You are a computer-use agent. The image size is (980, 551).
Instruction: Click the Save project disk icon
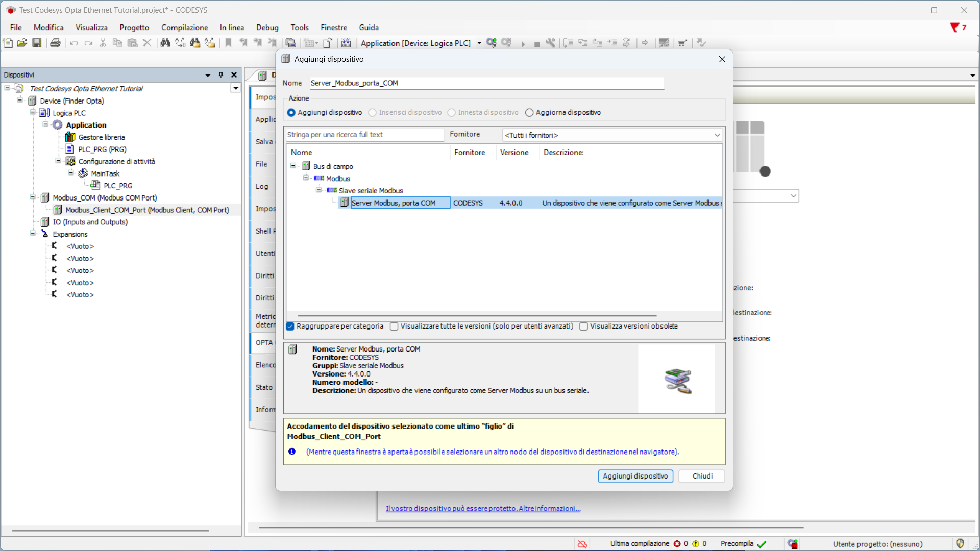click(x=37, y=43)
